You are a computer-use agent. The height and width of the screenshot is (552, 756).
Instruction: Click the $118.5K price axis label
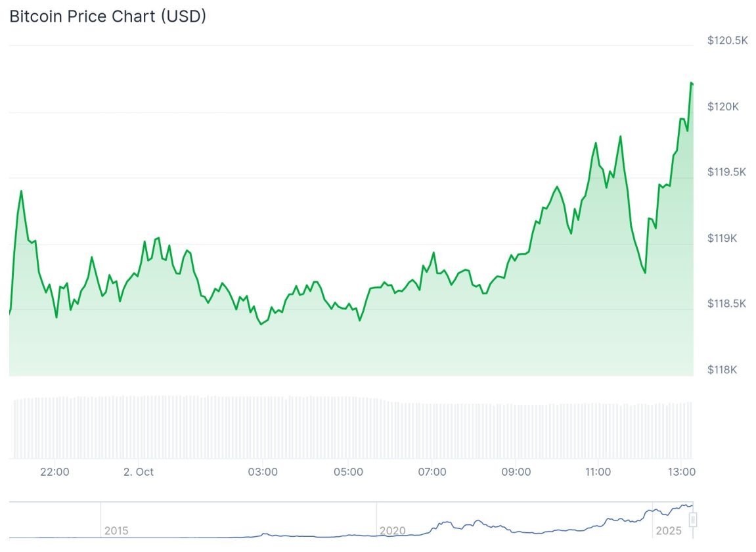coord(727,304)
